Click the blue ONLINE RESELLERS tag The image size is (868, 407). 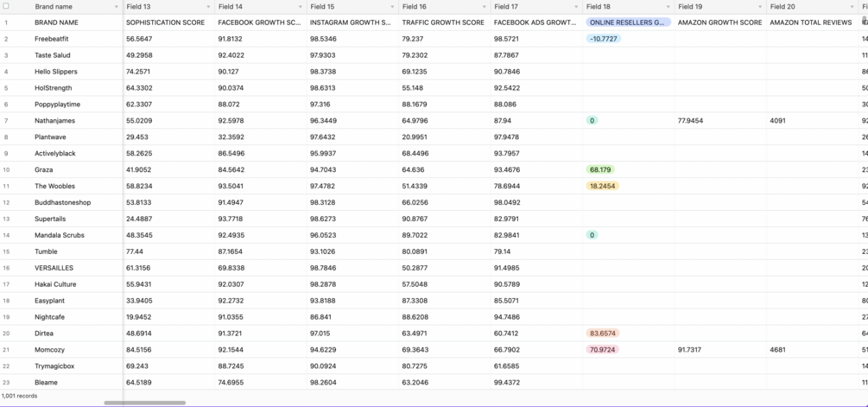point(628,22)
